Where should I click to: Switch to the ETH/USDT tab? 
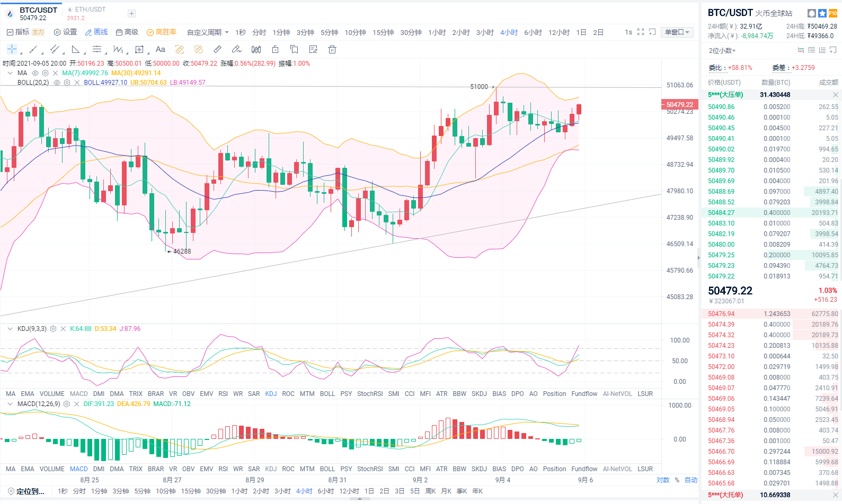click(x=86, y=13)
